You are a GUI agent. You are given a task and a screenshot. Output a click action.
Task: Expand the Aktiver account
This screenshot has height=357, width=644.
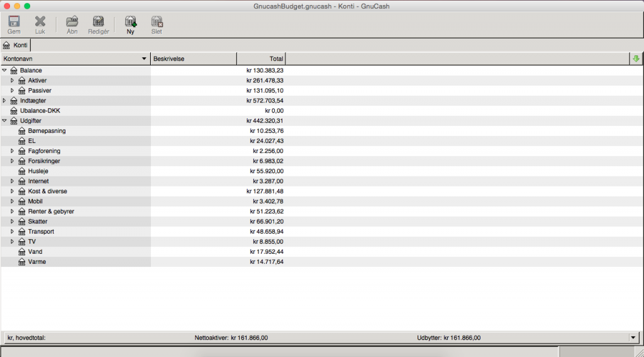pos(13,81)
